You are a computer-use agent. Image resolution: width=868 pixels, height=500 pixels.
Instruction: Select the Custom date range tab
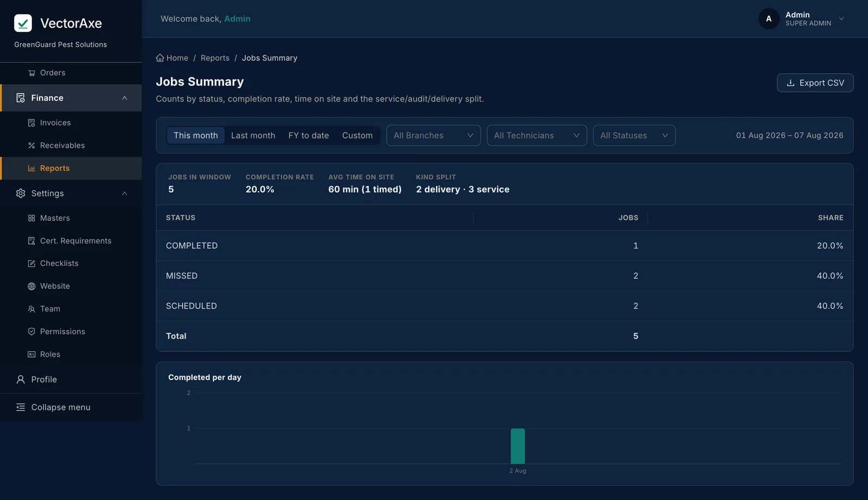(357, 135)
